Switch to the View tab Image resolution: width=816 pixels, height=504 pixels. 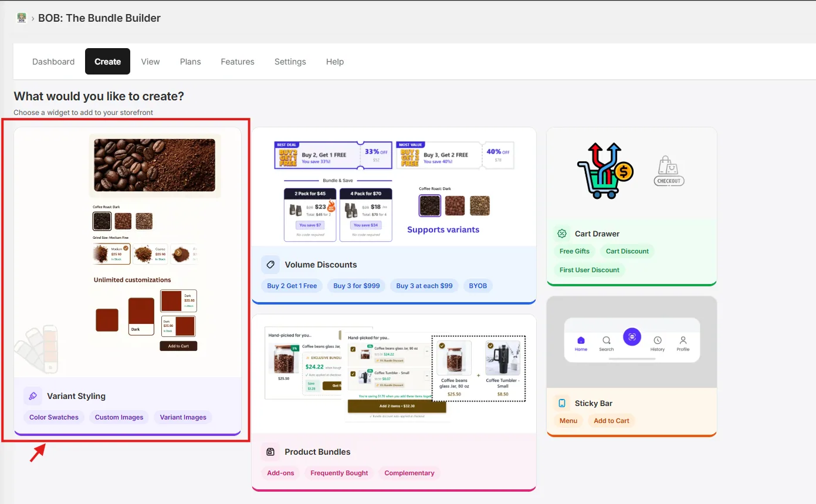(150, 62)
